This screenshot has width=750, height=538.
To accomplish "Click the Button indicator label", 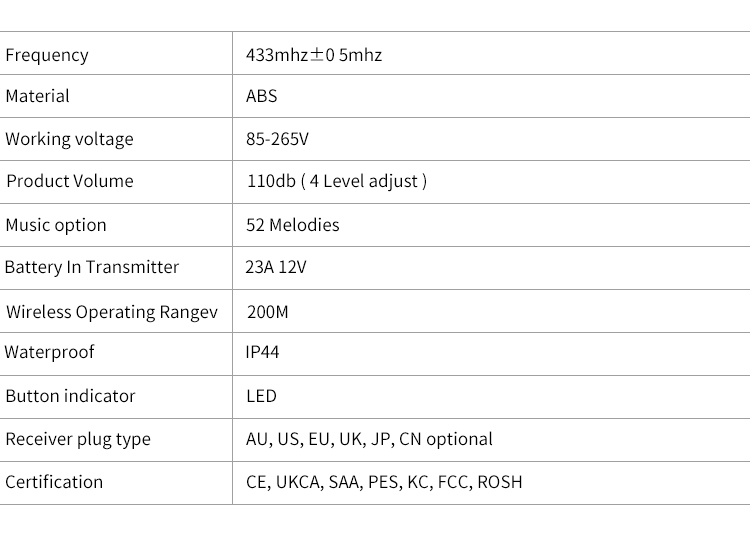I will point(70,396).
